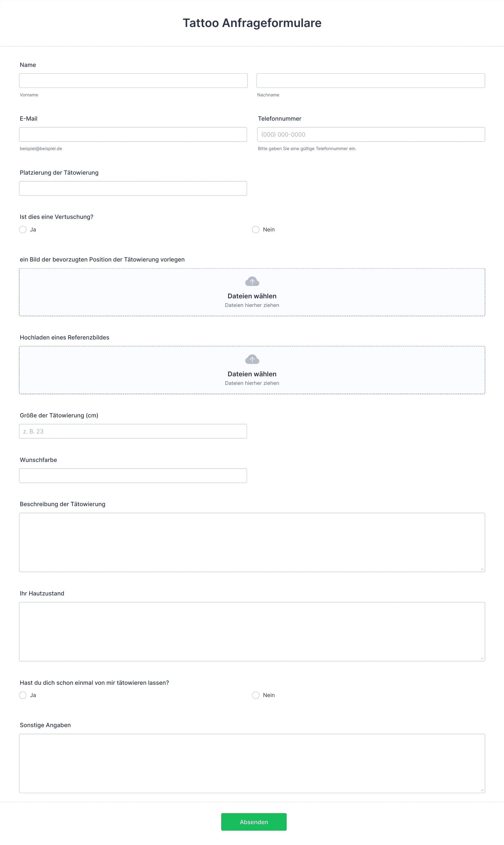This screenshot has height=845, width=504.
Task: Click the Telefonnummer input field
Action: (x=371, y=134)
